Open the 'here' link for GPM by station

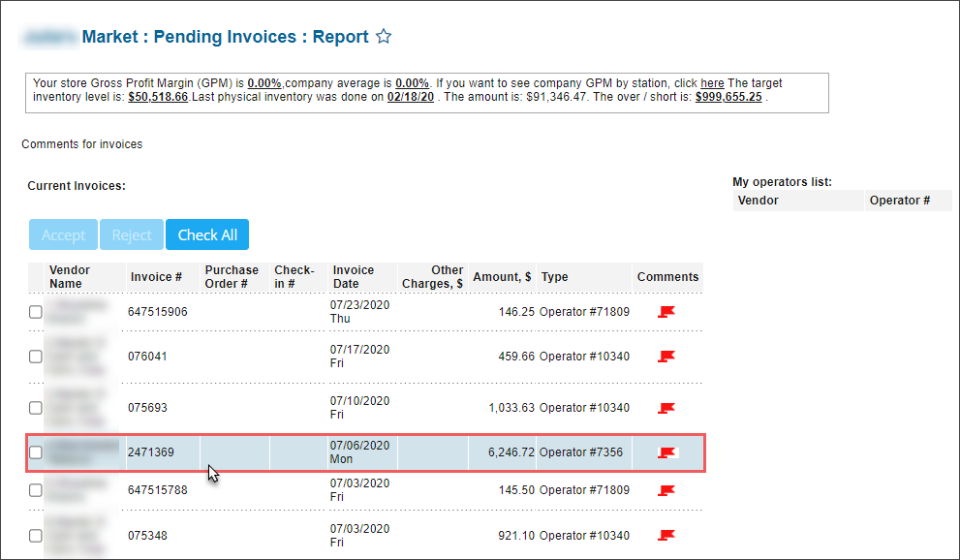[x=712, y=82]
